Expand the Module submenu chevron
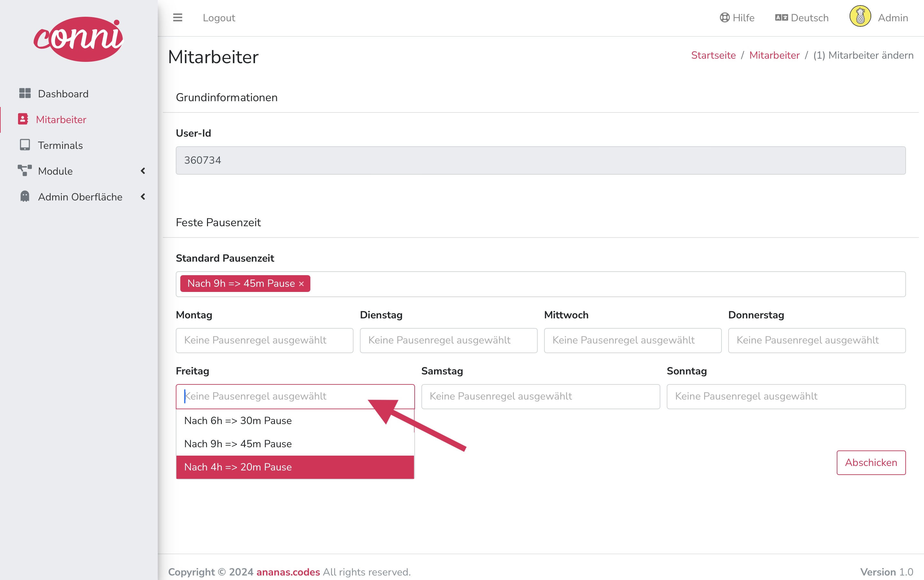The image size is (924, 580). tap(143, 171)
